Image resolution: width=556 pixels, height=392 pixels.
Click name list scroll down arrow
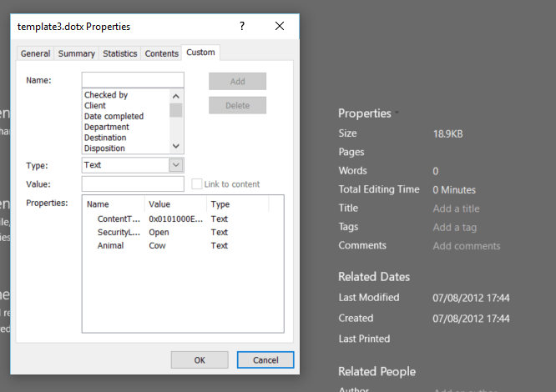pyautogui.click(x=176, y=146)
